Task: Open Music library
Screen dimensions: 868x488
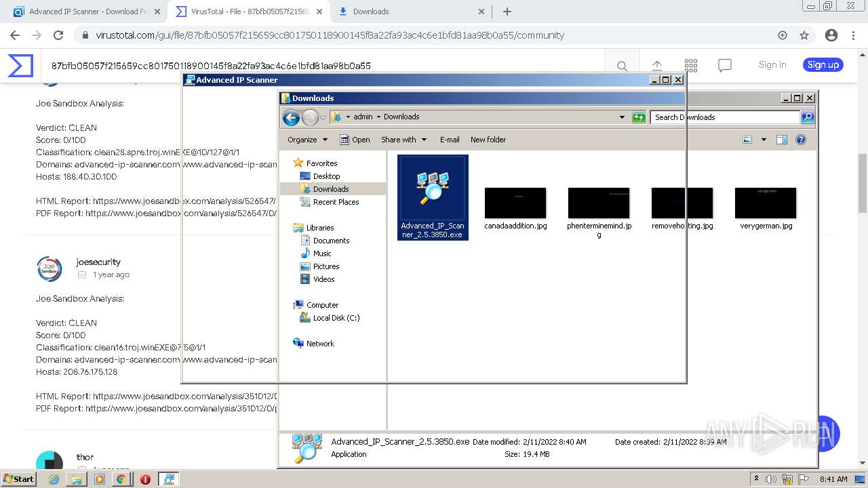Action: [x=322, y=253]
